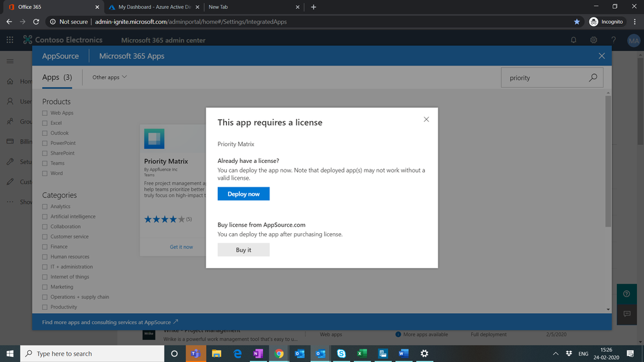Image resolution: width=644 pixels, height=362 pixels.
Task: Tick the Operations + supply chain checkbox
Action: pos(44,297)
